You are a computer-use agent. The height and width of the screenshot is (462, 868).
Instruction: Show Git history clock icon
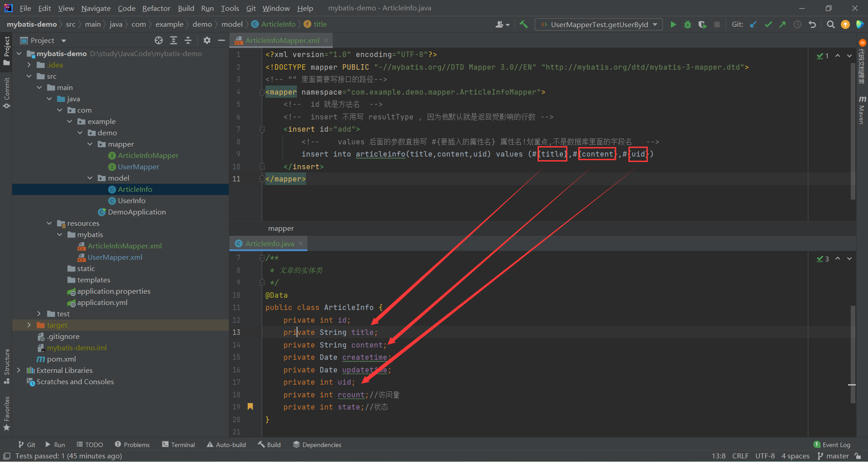pos(797,24)
